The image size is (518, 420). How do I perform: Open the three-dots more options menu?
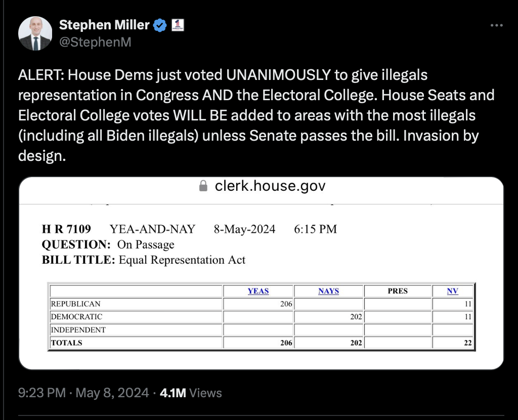(497, 25)
